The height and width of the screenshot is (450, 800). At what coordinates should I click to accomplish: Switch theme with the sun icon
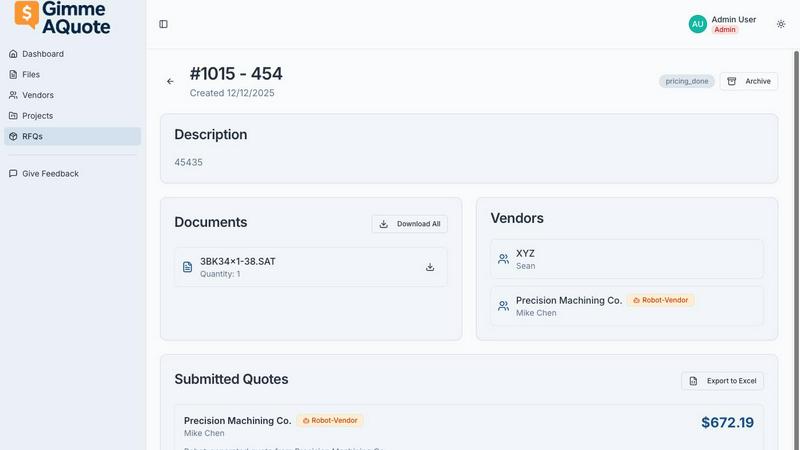(x=781, y=24)
